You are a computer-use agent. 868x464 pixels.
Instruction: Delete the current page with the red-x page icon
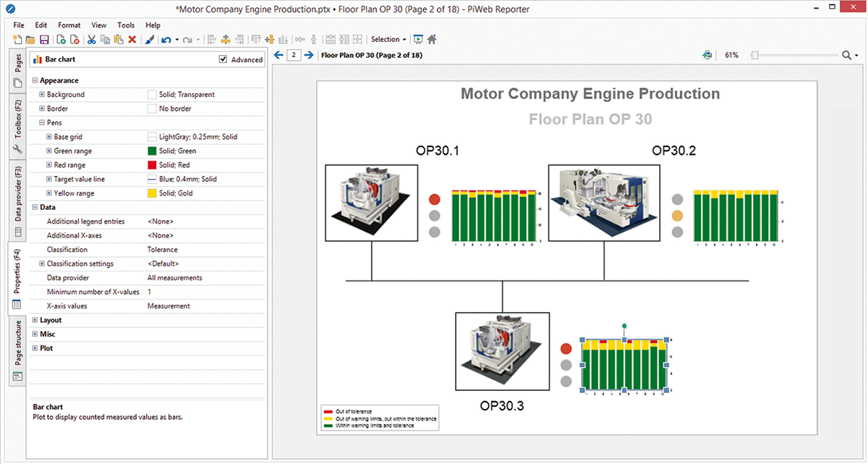(75, 40)
